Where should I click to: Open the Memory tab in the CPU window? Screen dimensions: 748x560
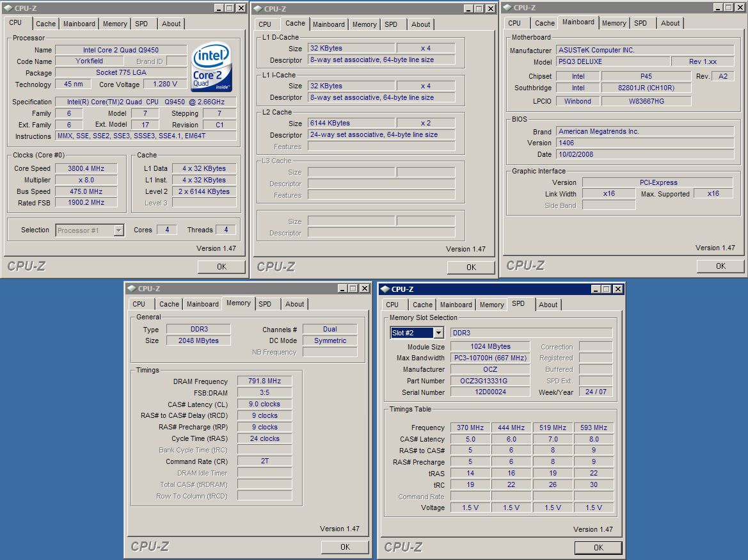coord(115,24)
